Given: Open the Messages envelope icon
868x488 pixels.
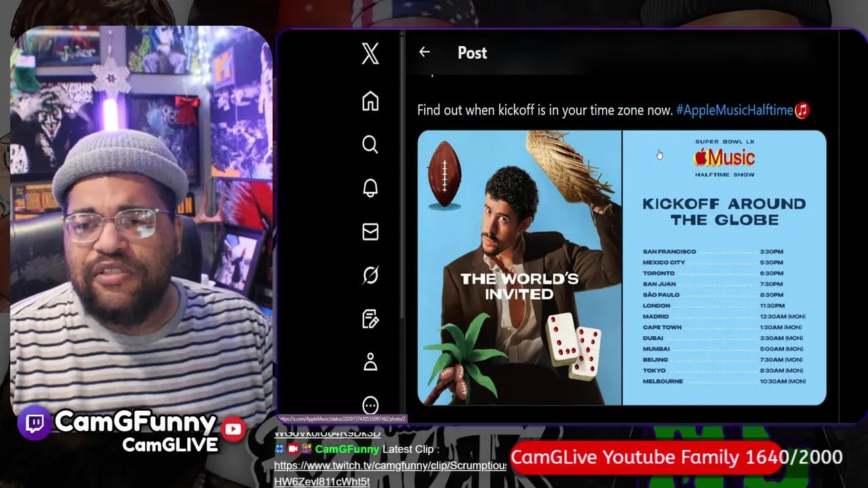Looking at the screenshot, I should (x=370, y=232).
